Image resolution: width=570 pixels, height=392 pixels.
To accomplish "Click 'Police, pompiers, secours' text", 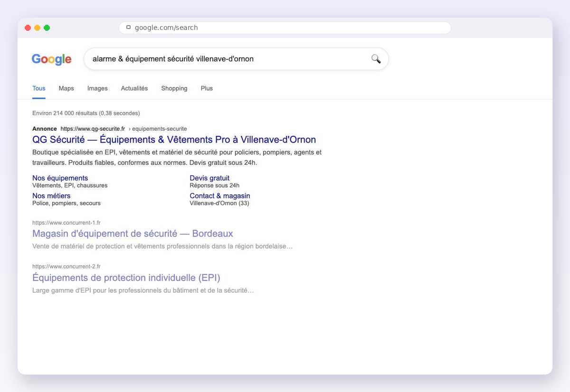I will 66,203.
